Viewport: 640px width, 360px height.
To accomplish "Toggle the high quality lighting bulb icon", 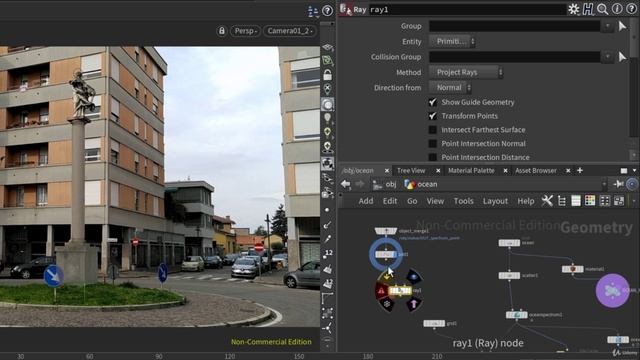I will (x=327, y=133).
